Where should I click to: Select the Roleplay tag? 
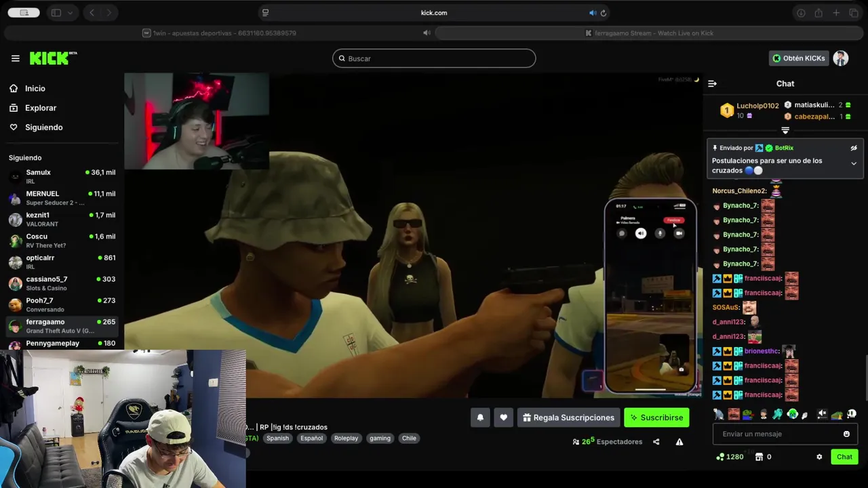[x=346, y=439]
